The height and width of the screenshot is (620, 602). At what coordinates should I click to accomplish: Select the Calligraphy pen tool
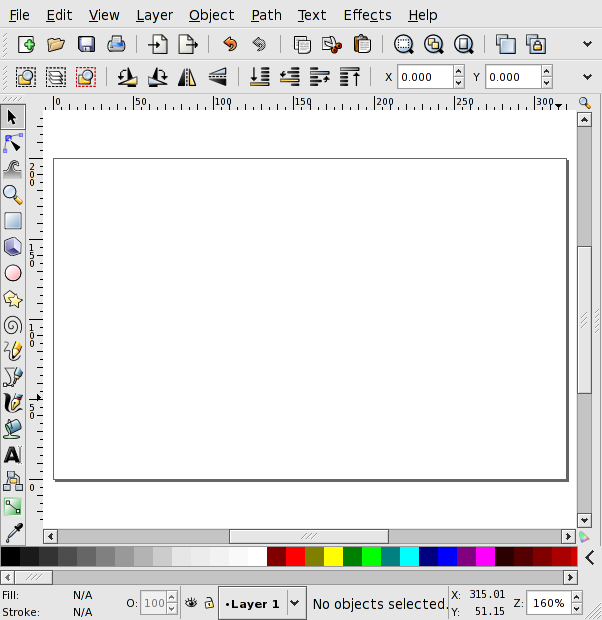tap(13, 403)
